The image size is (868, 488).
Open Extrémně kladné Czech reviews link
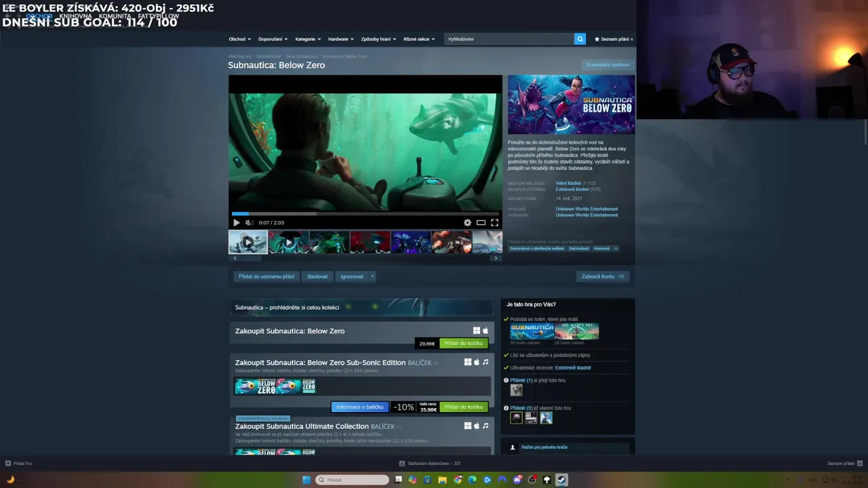pyautogui.click(x=572, y=190)
